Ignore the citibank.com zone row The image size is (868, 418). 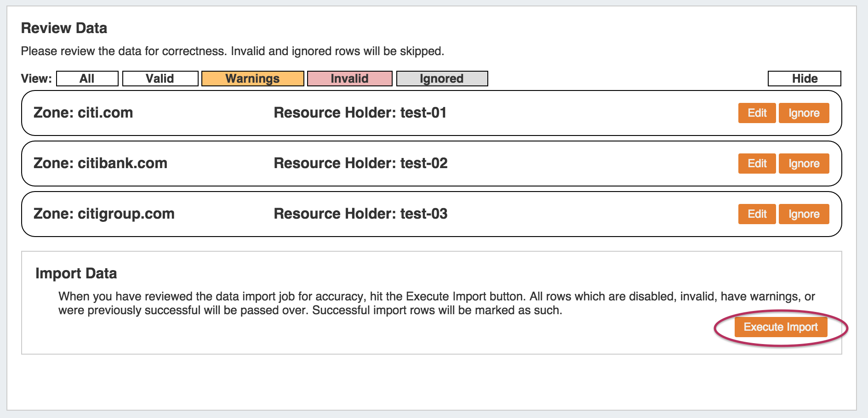[804, 164]
